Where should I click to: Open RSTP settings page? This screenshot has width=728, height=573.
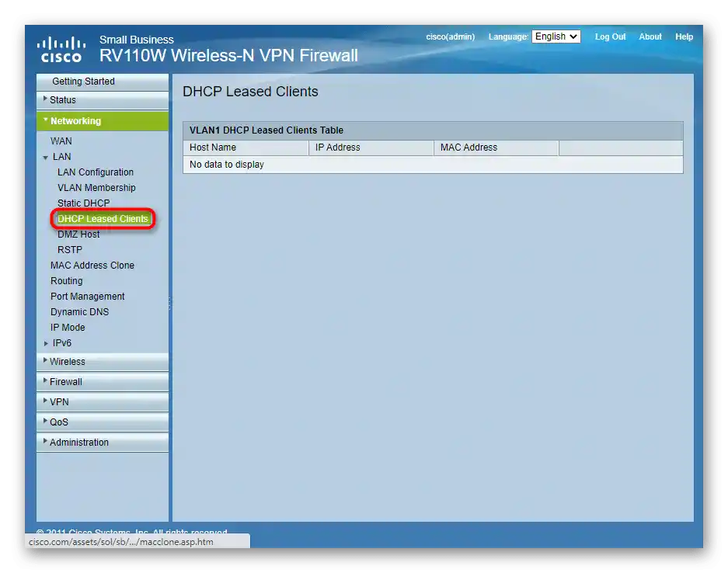pyautogui.click(x=70, y=250)
